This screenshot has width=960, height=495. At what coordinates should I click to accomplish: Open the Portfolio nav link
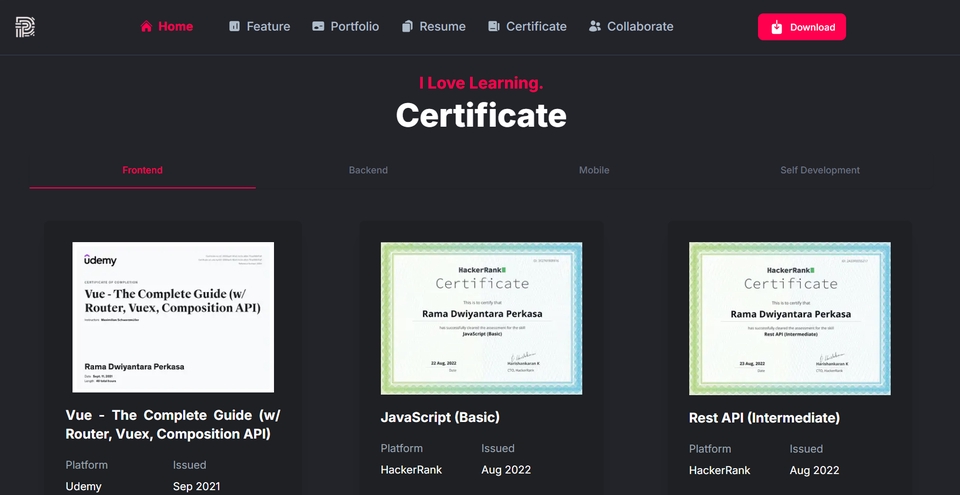point(345,26)
